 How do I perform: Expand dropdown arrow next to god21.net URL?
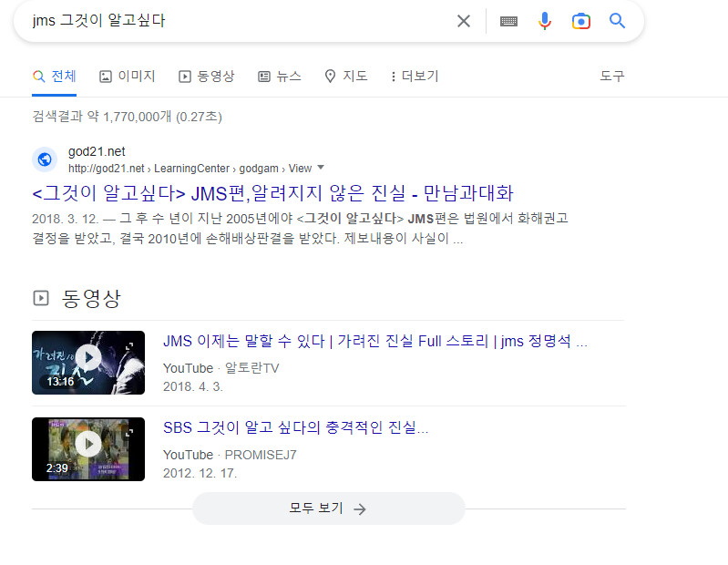pos(321,167)
